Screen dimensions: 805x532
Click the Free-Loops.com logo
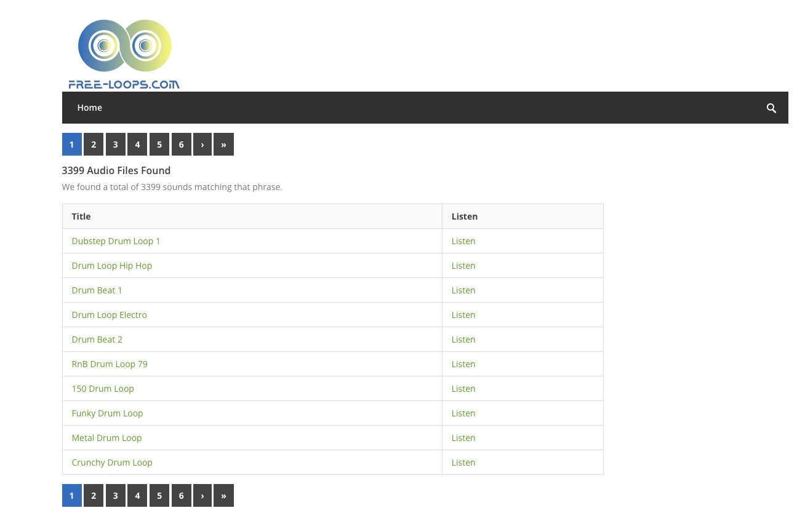click(x=124, y=54)
